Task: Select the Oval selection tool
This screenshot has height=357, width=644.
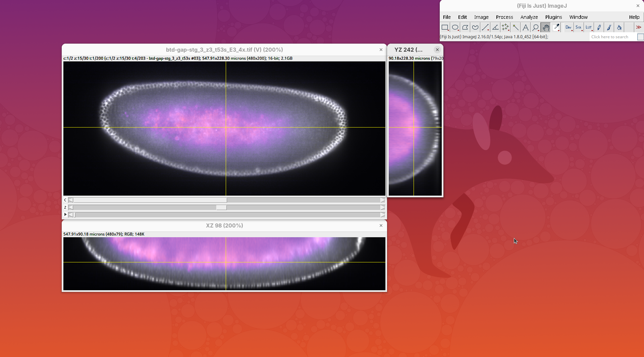Action: tap(455, 28)
